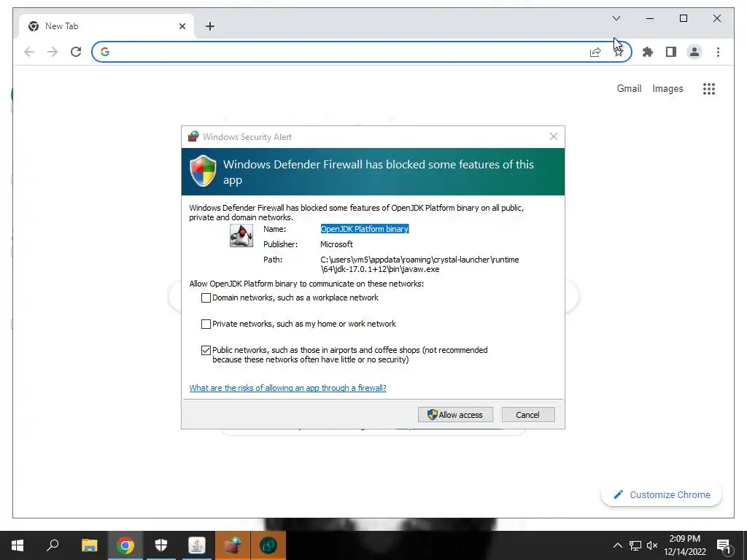Open a new tab with the plus button
This screenshot has width=747, height=560.
coord(209,26)
